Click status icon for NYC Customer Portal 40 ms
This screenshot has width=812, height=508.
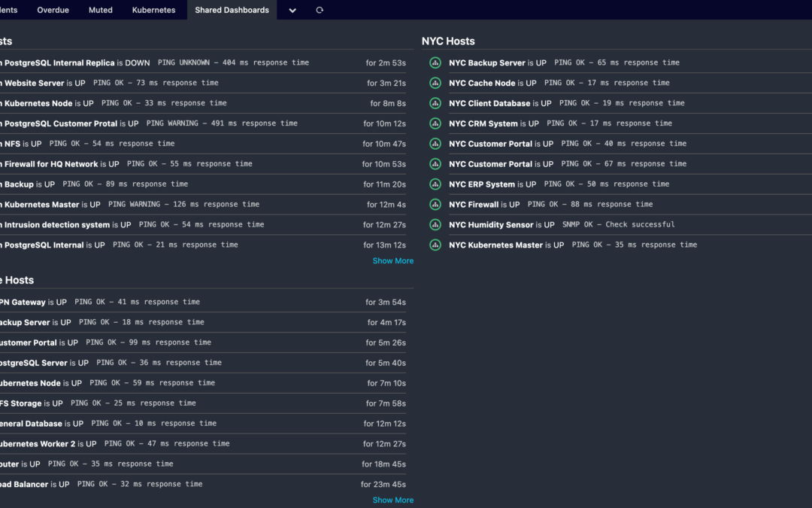[x=435, y=144]
